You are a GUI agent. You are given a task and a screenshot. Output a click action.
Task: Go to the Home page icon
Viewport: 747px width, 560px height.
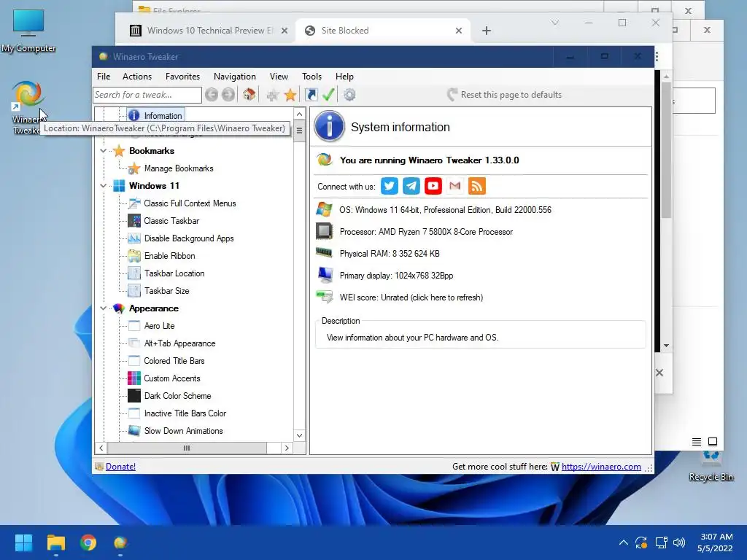tap(249, 95)
